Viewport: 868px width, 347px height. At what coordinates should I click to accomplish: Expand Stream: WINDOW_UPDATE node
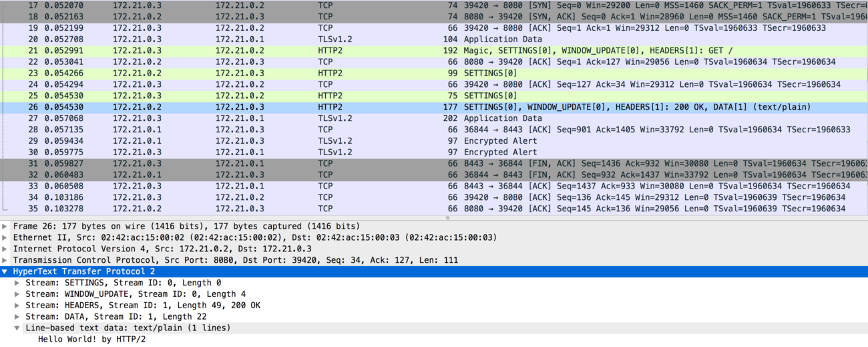click(x=17, y=294)
